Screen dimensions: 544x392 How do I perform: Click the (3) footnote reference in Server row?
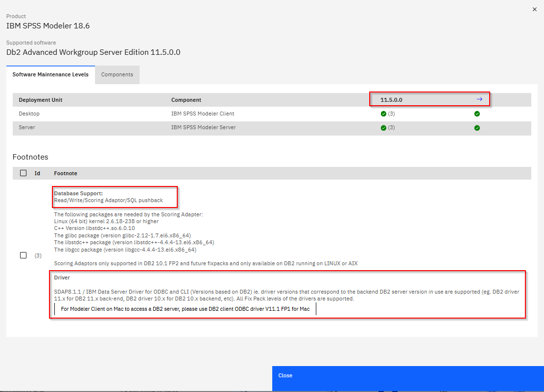[x=391, y=128]
